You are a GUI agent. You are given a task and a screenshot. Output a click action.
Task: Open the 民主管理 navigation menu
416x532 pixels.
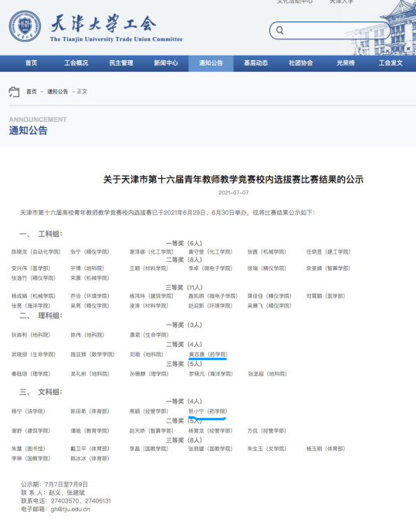click(x=121, y=63)
